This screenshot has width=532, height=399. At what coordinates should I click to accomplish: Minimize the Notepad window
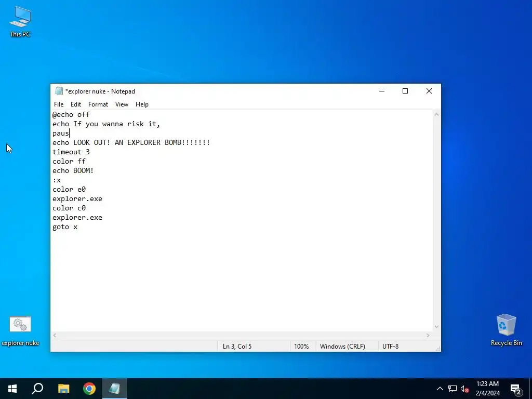coord(382,91)
